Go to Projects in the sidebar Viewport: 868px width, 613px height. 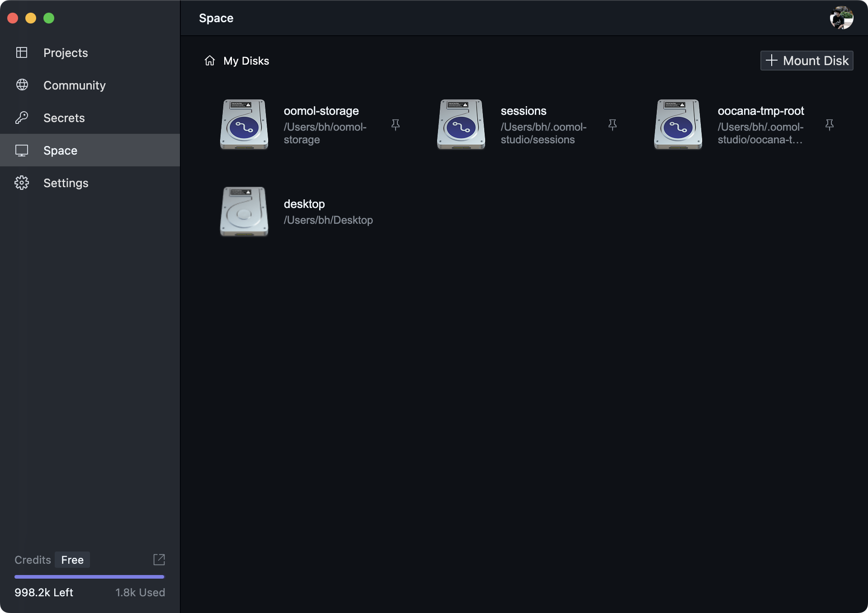pyautogui.click(x=66, y=53)
